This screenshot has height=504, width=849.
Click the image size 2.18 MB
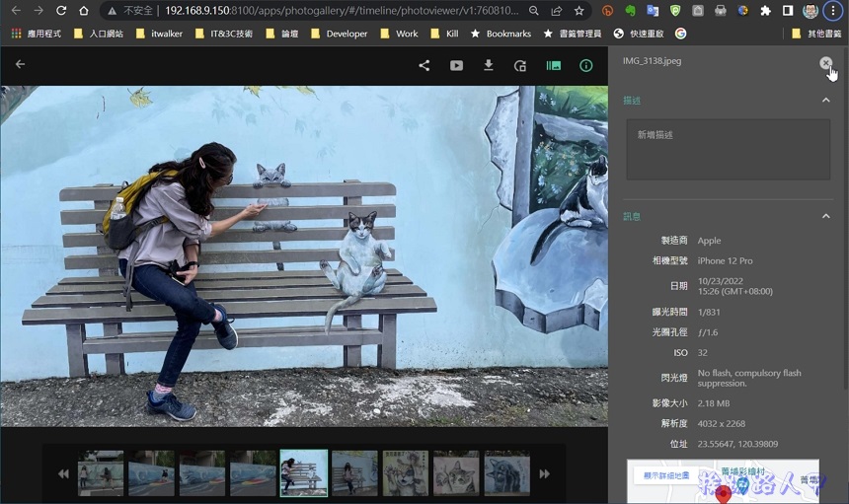pos(714,403)
